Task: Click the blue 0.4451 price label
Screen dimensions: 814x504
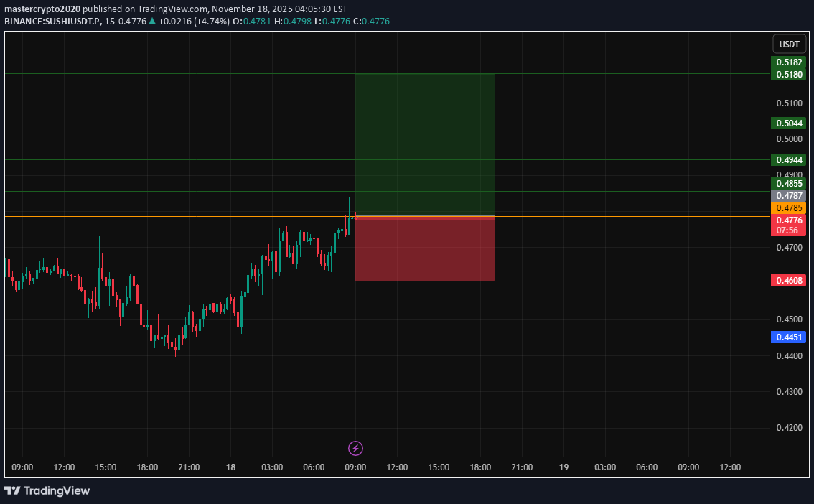Action: tap(789, 337)
